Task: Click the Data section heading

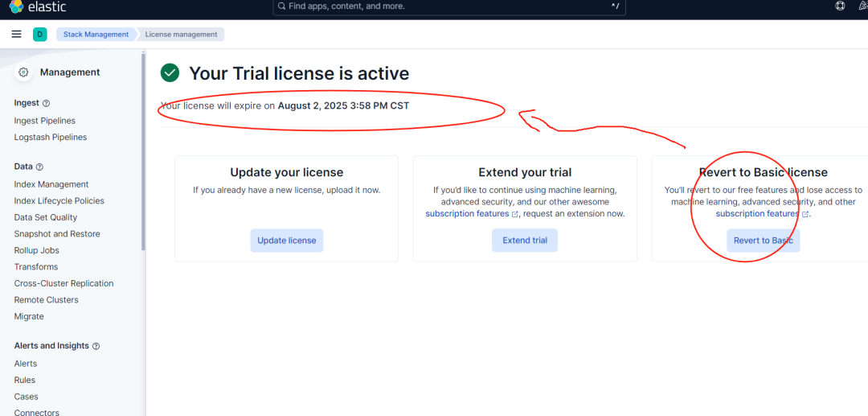Action: (x=23, y=167)
